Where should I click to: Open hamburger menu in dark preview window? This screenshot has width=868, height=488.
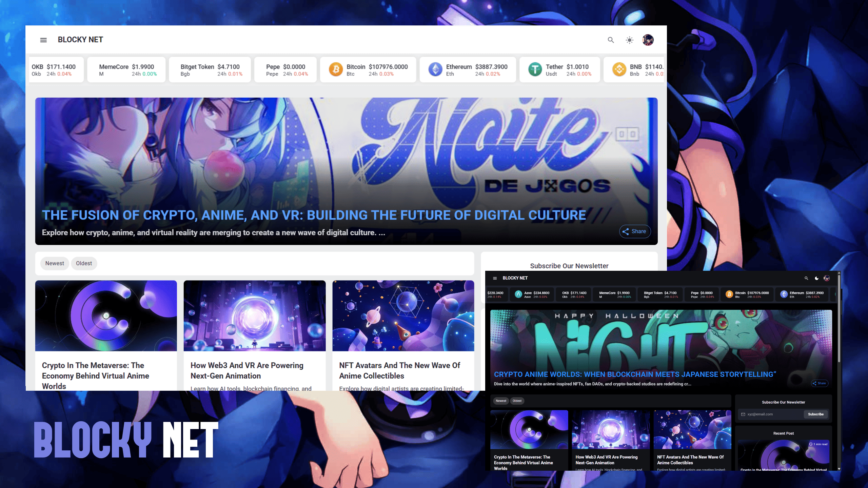point(495,278)
